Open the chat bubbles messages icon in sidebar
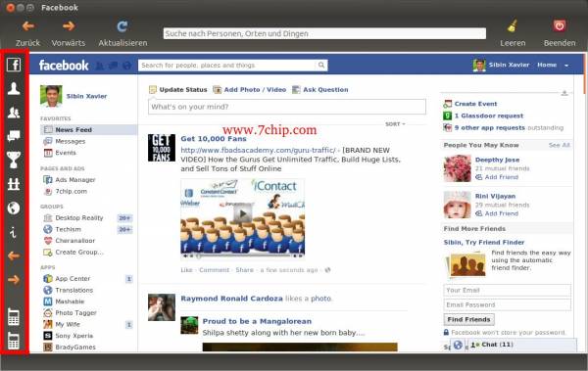 (x=14, y=136)
